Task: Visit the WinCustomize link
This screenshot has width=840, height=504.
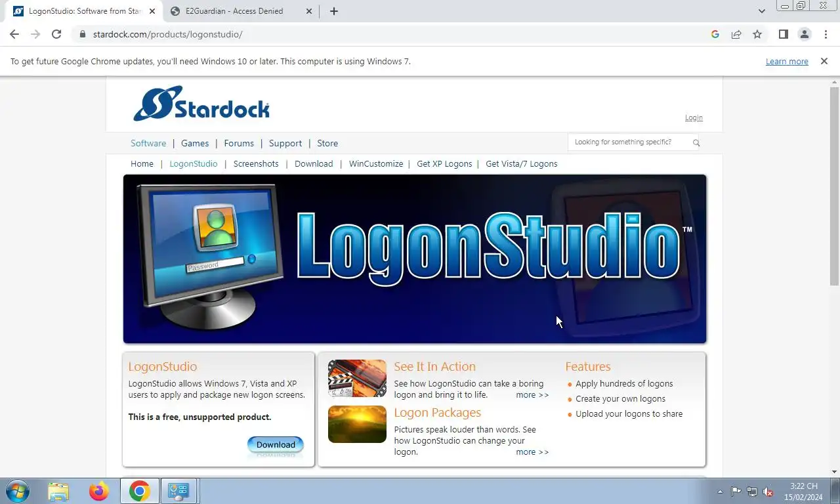Action: pyautogui.click(x=376, y=163)
